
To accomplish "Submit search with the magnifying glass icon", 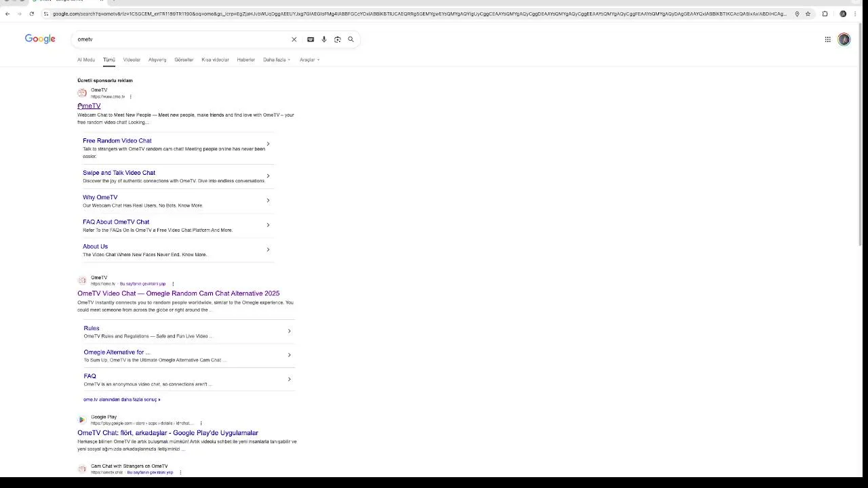I will click(x=351, y=39).
